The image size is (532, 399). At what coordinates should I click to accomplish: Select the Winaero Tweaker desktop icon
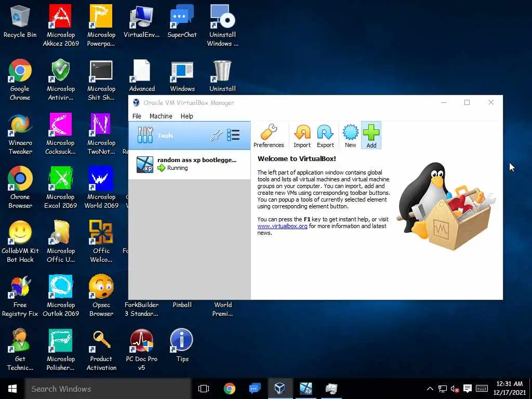(20, 134)
